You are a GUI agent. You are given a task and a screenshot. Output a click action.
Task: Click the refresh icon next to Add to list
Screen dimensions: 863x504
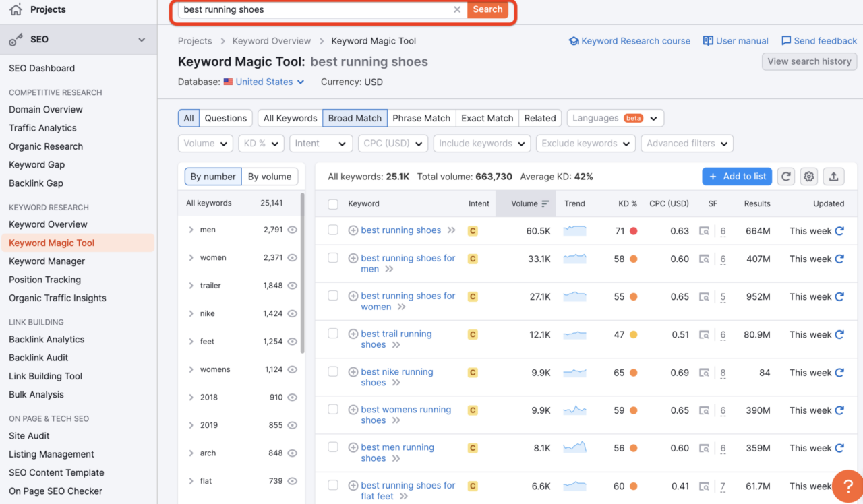pos(785,177)
